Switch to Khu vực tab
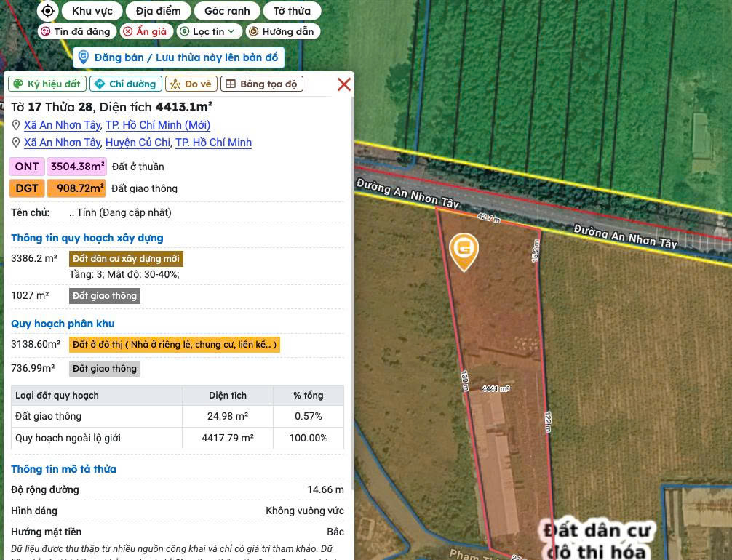 coord(92,11)
